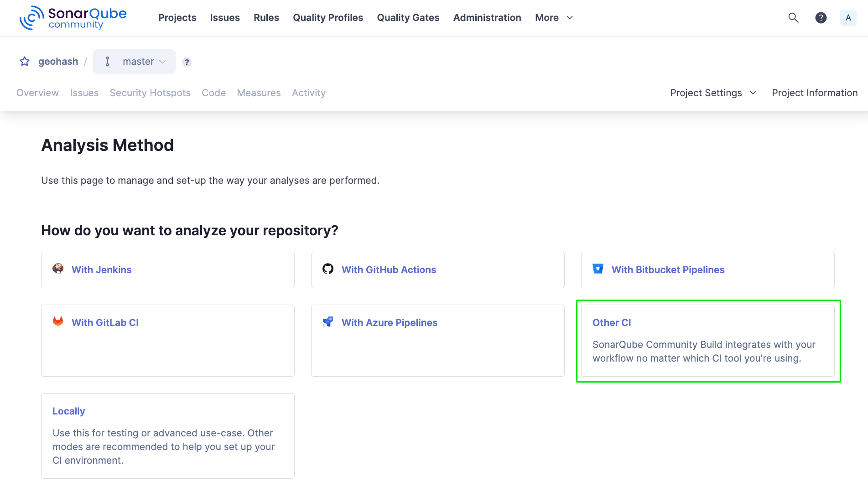Click the GitLab fox icon

58,321
